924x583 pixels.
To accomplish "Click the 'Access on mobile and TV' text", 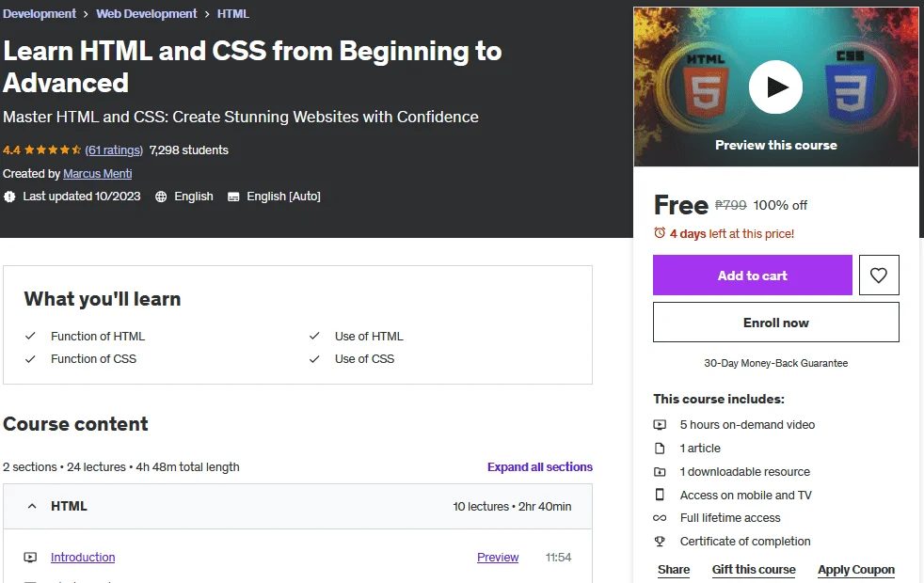I will pyautogui.click(x=746, y=496).
